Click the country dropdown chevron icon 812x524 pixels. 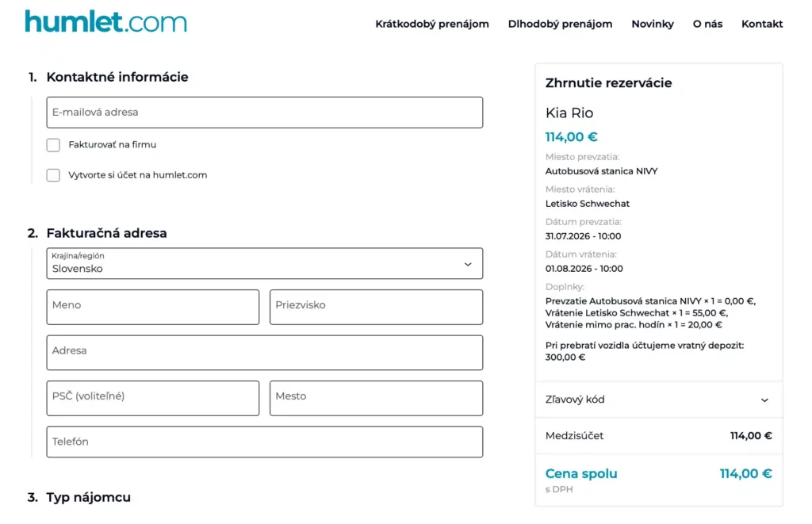pos(468,265)
